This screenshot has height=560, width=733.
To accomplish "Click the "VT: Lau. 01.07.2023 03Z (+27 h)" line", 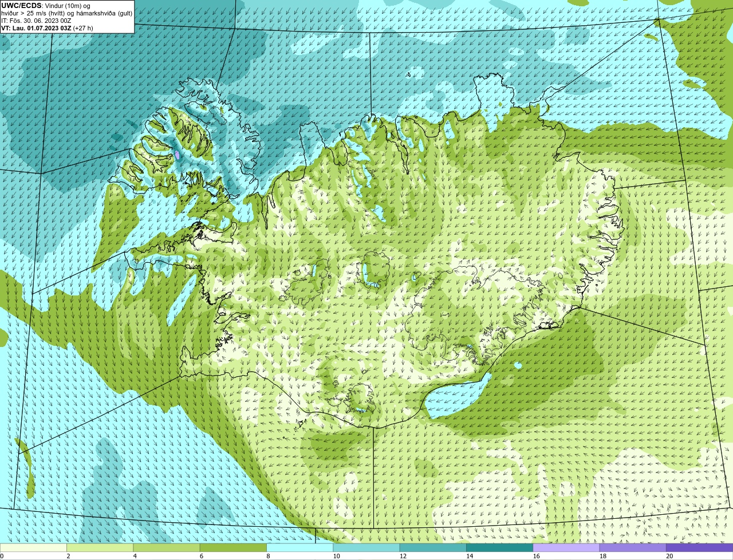I will pos(47,27).
